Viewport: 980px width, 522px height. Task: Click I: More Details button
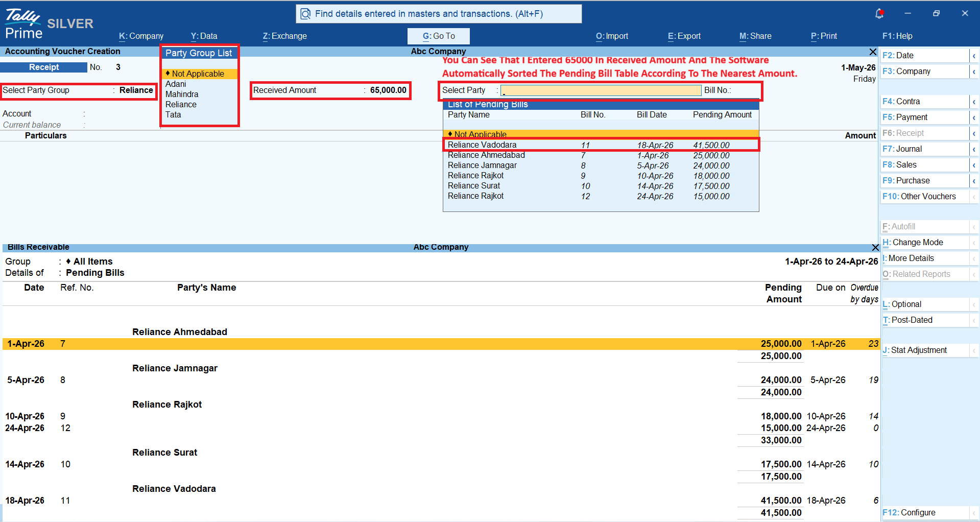925,258
